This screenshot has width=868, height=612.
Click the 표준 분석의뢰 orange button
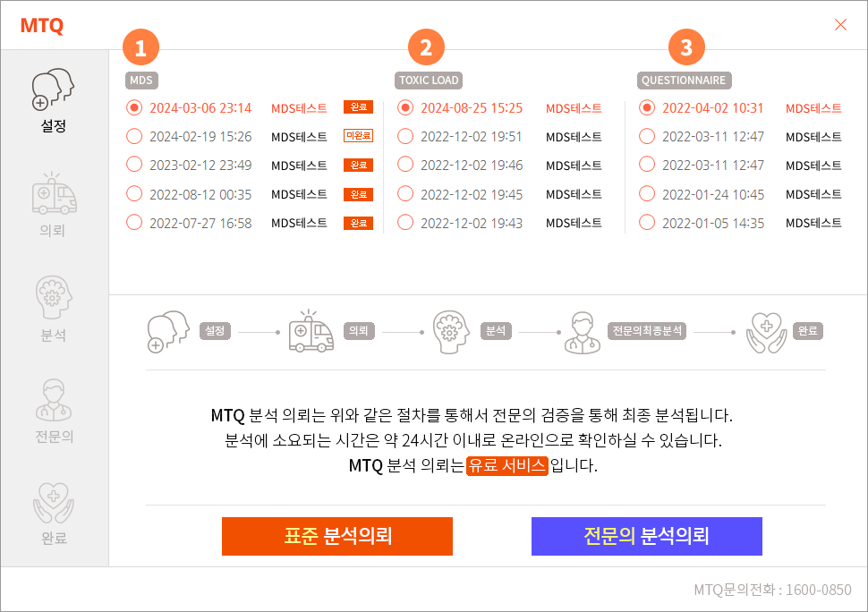click(337, 536)
